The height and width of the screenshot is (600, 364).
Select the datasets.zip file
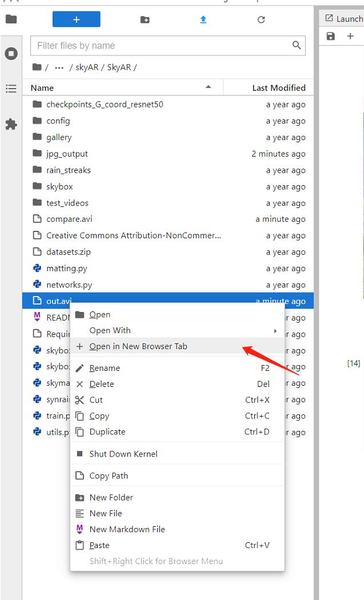point(167,252)
